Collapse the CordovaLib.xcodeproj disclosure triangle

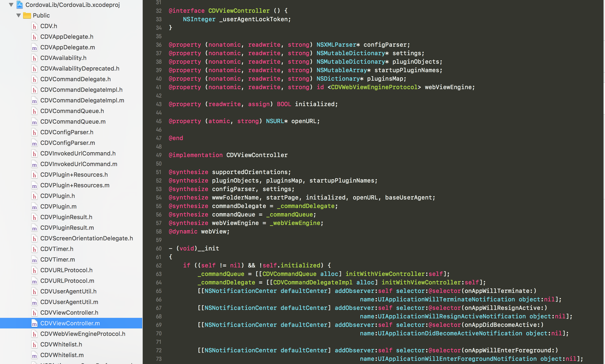[x=11, y=5]
